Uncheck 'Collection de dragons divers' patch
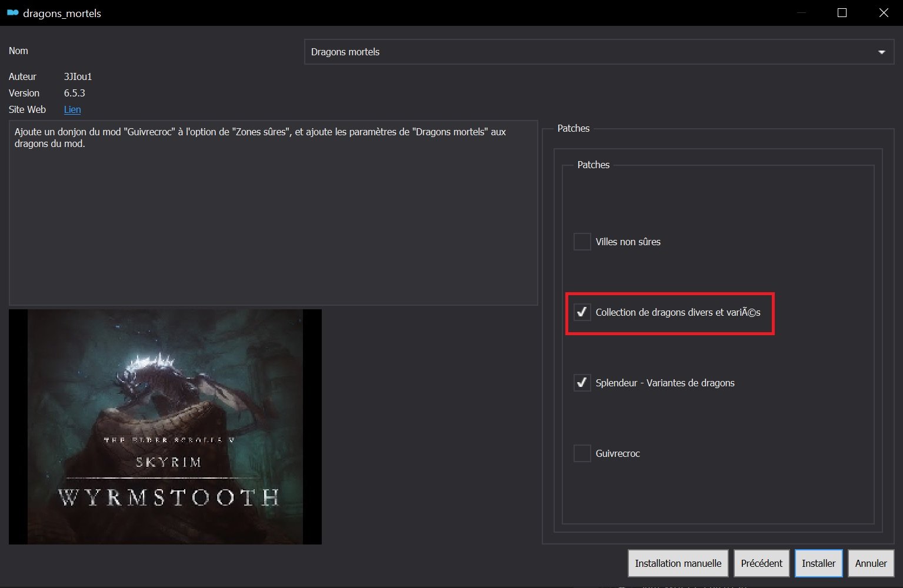This screenshot has width=903, height=588. (x=582, y=312)
